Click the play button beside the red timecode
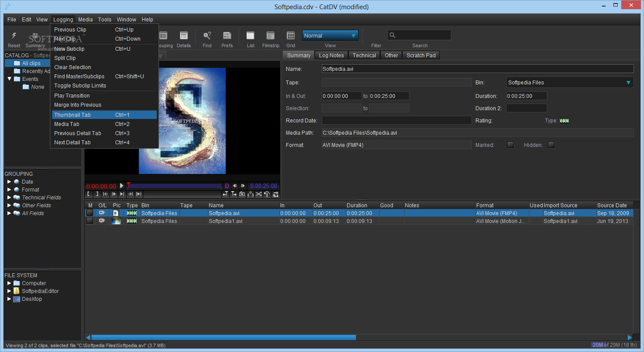 click(x=122, y=186)
